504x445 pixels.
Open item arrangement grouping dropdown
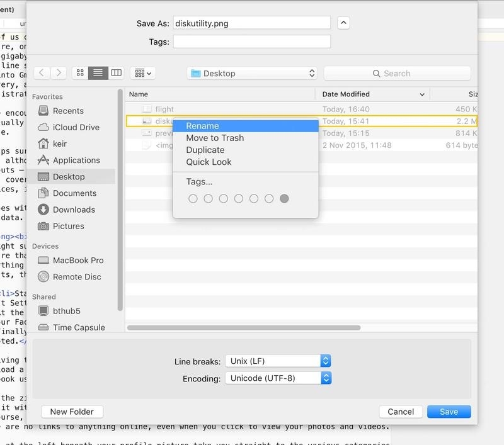(x=143, y=73)
